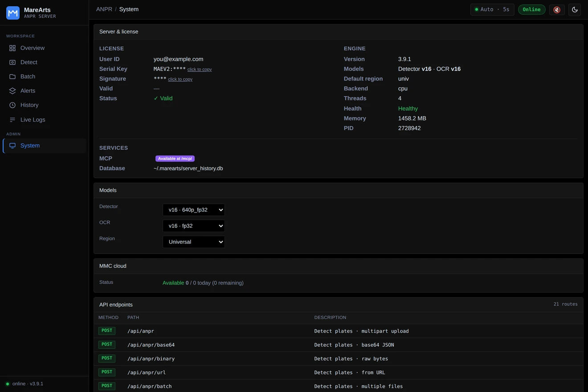
Task: Click the METHOD column header
Action: click(x=108, y=318)
